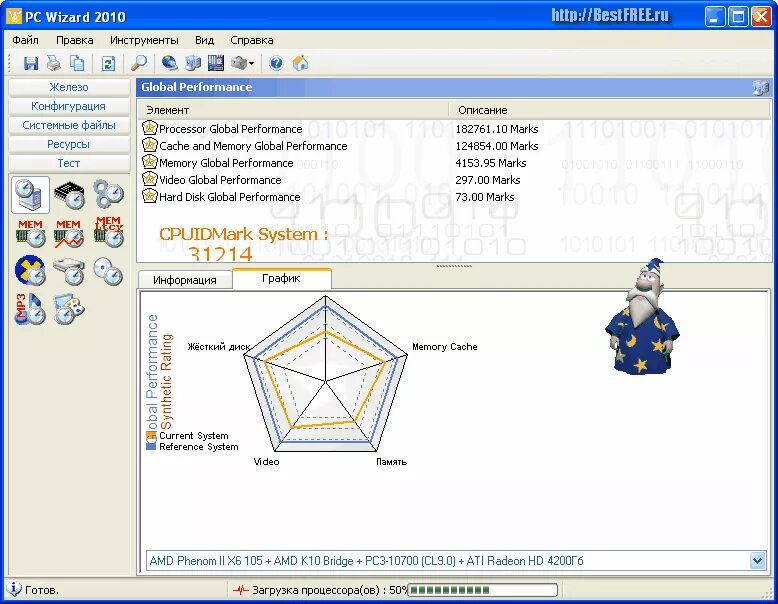Expand the toolbox dropdown arrow in toolbar
The image size is (778, 604).
pyautogui.click(x=252, y=64)
